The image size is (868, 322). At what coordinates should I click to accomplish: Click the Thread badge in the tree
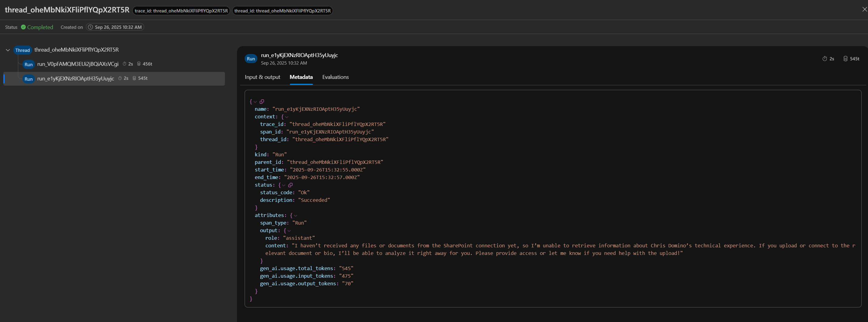point(22,50)
